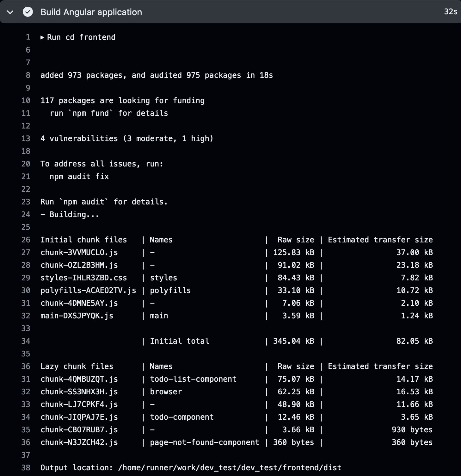
Task: Click the "4 vulnerabilities" log line
Action: tap(127, 139)
